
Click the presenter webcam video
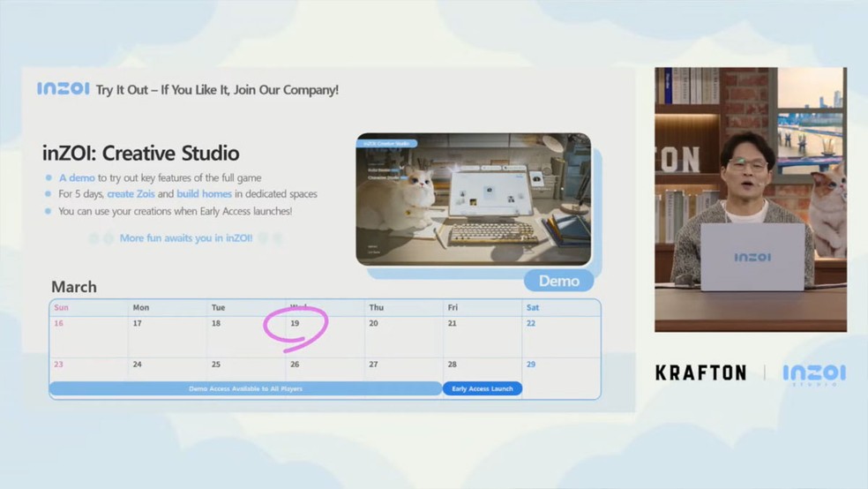click(x=751, y=199)
